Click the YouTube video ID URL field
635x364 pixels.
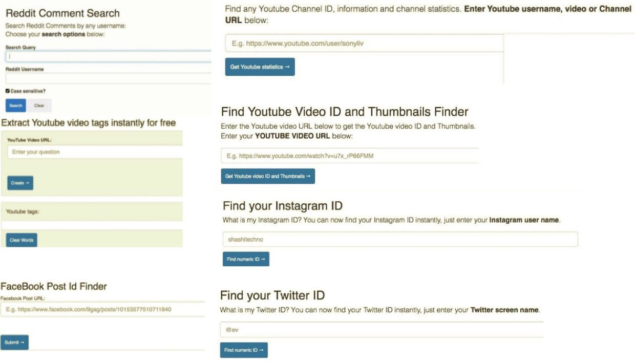point(350,156)
